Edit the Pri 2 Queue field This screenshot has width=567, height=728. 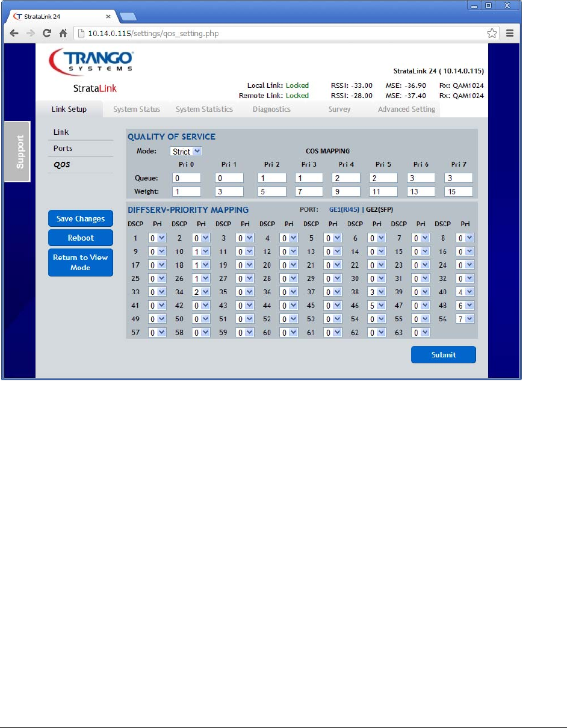click(272, 178)
